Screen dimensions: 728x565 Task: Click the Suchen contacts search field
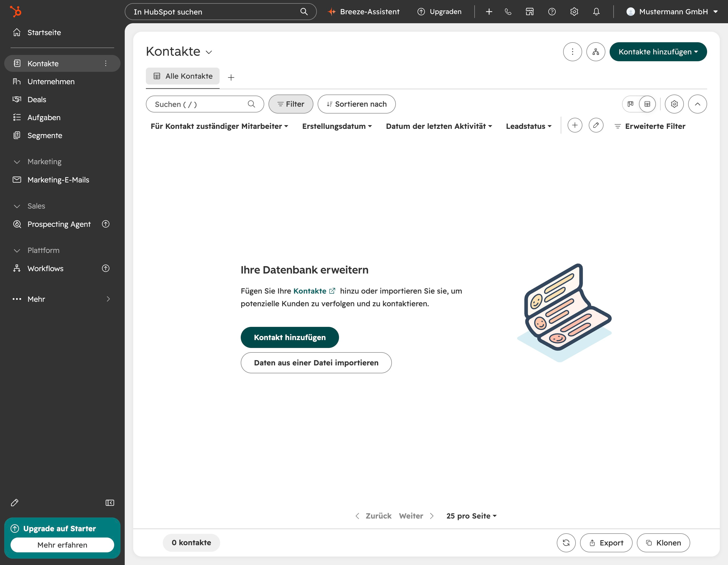pos(205,104)
